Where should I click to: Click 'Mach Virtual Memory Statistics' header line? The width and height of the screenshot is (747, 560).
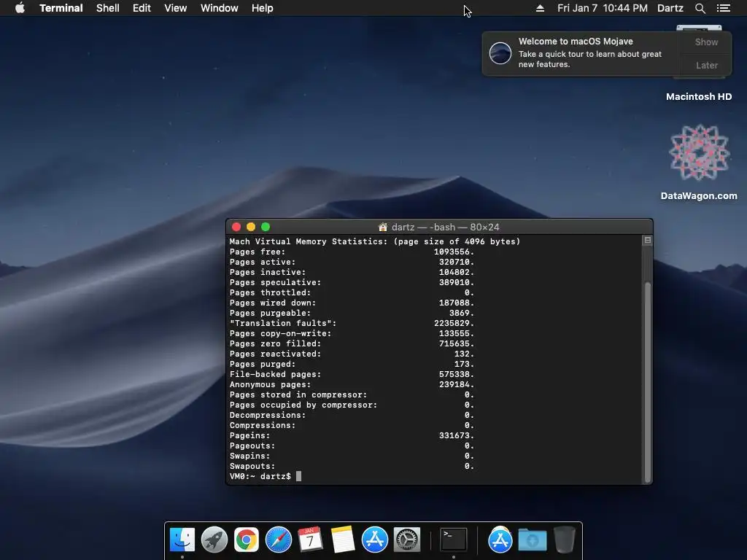(375, 241)
